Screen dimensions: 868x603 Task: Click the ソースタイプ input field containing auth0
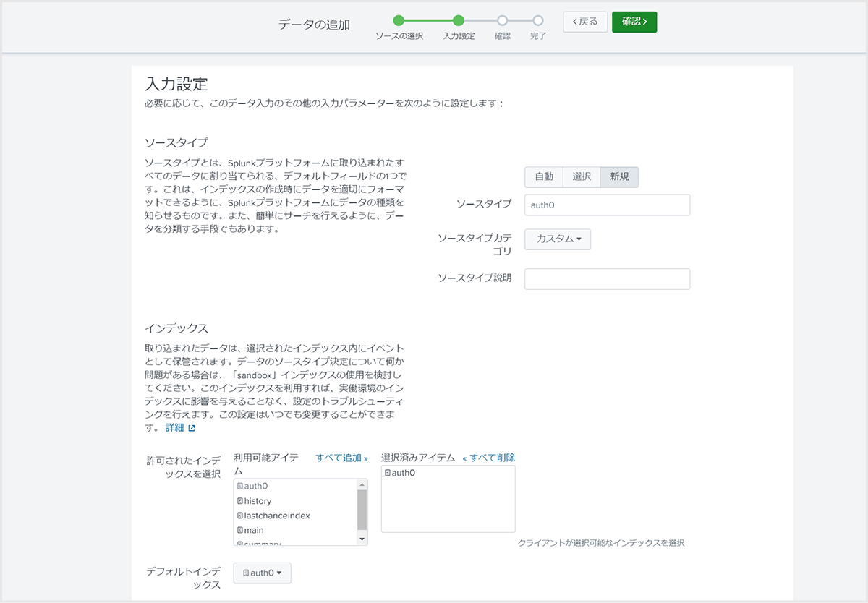point(607,205)
